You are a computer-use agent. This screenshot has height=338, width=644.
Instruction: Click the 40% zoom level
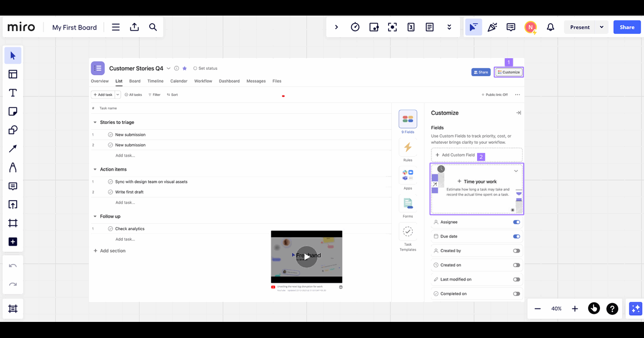557,308
